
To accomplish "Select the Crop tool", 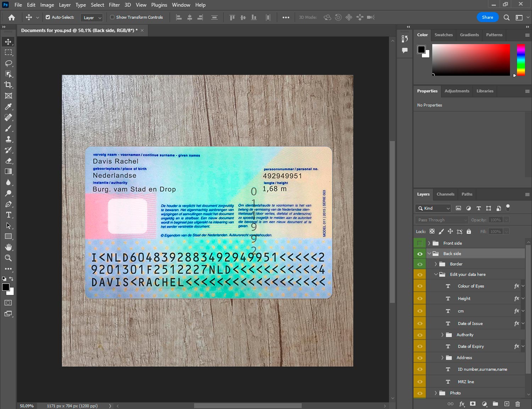I will tap(9, 85).
